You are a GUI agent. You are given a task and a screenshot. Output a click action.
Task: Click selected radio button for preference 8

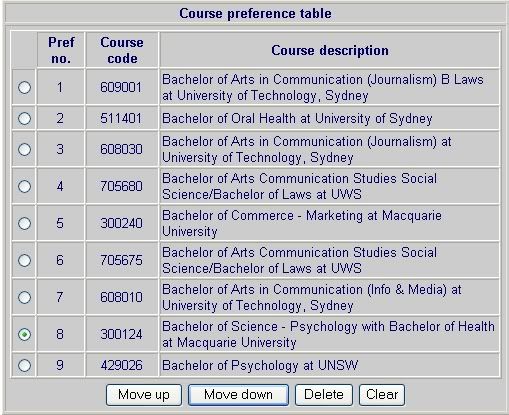pos(24,334)
